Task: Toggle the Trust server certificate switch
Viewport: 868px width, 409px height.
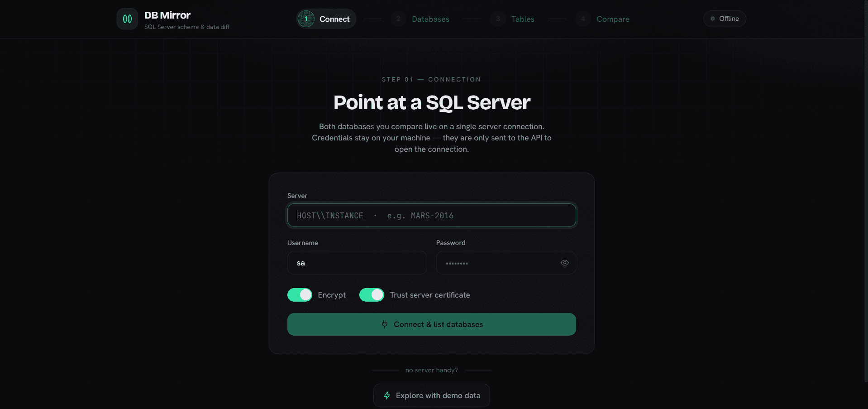Action: (x=372, y=295)
